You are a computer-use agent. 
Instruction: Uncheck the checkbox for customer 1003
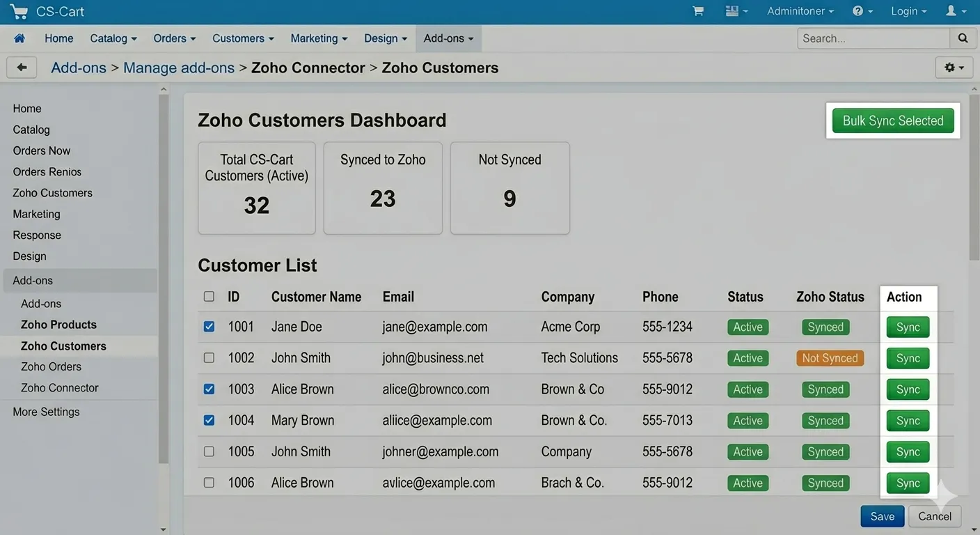pyautogui.click(x=209, y=389)
